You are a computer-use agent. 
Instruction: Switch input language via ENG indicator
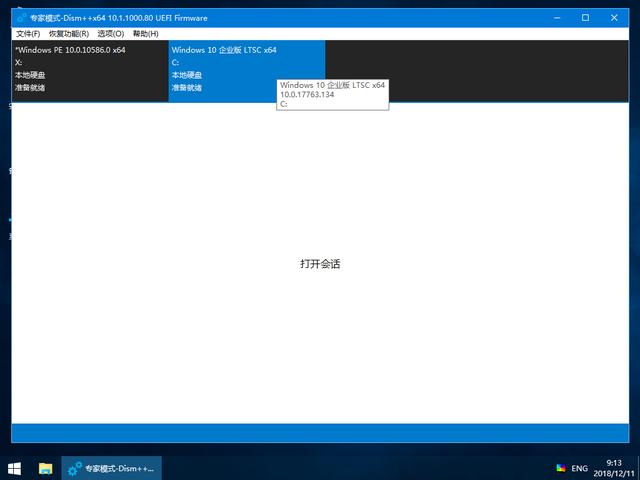(x=579, y=468)
